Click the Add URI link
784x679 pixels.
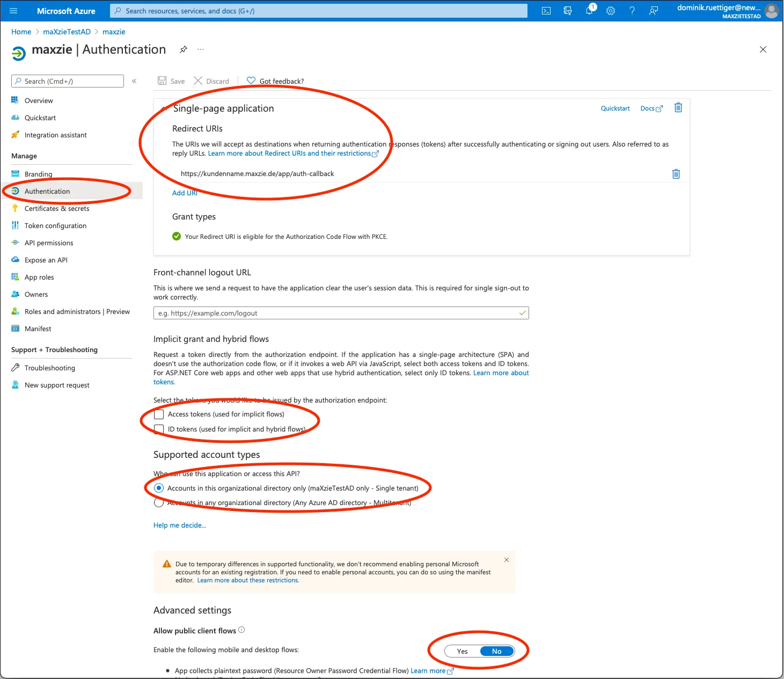coord(185,193)
